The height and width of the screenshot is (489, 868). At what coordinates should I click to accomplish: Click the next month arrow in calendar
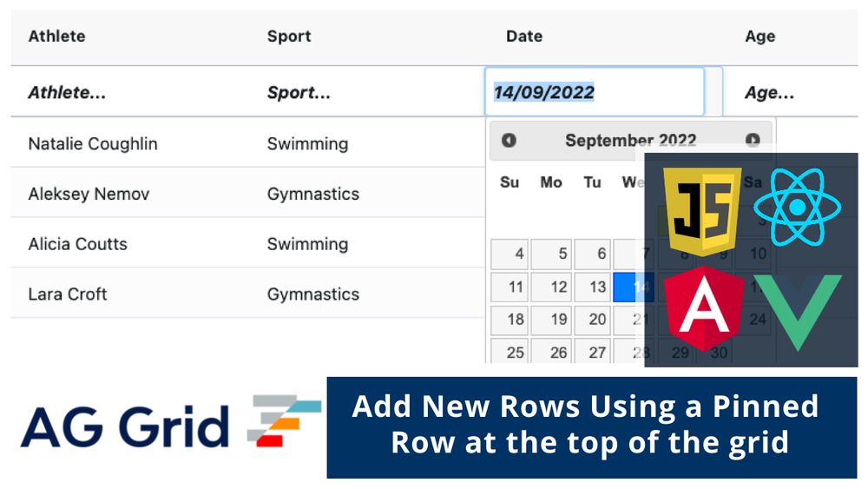pos(753,140)
